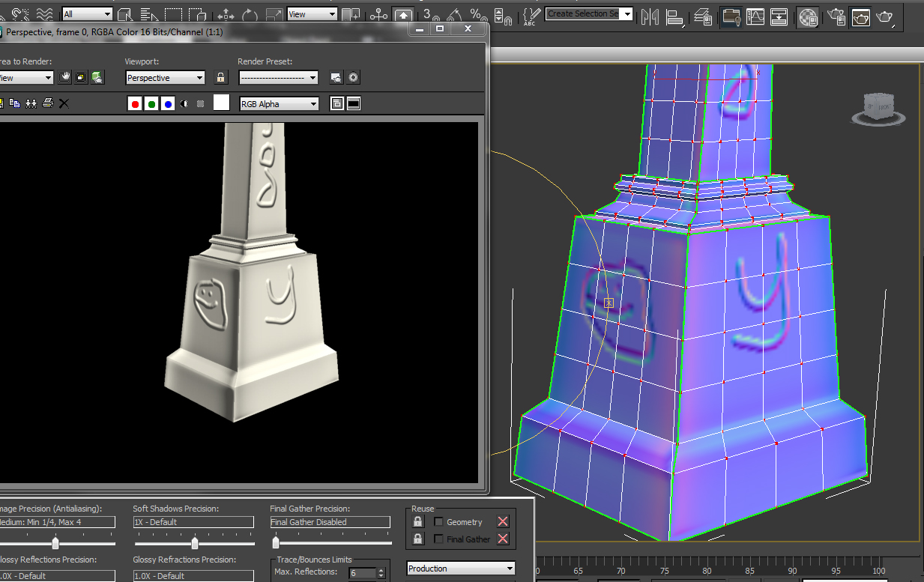924x582 pixels.
Task: Open the Render Preset dropdown
Action: pos(278,77)
